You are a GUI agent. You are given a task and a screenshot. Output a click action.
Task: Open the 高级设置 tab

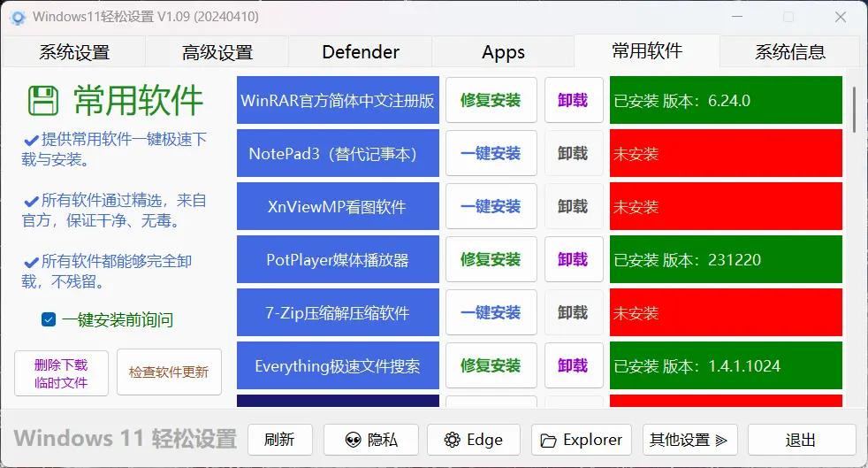point(217,52)
